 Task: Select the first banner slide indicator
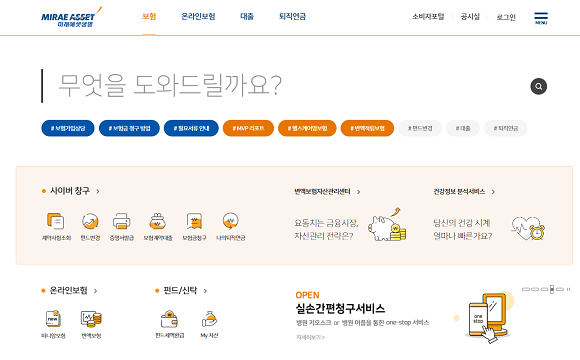(526, 289)
